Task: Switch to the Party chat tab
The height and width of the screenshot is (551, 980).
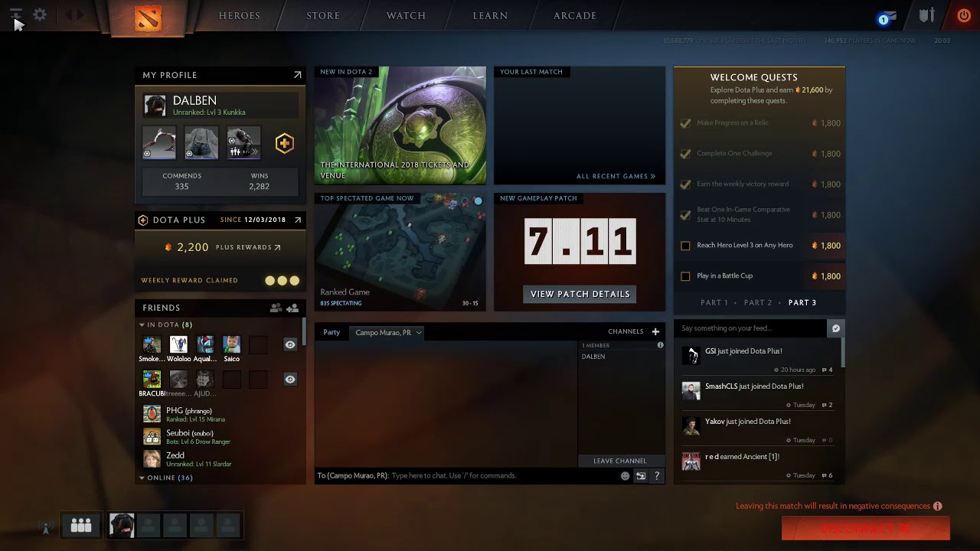Action: pyautogui.click(x=332, y=332)
